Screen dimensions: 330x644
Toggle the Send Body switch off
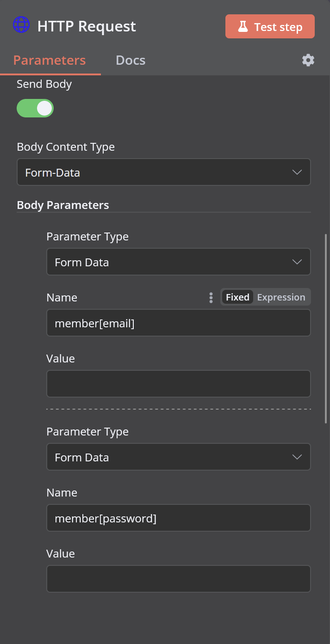[35, 108]
